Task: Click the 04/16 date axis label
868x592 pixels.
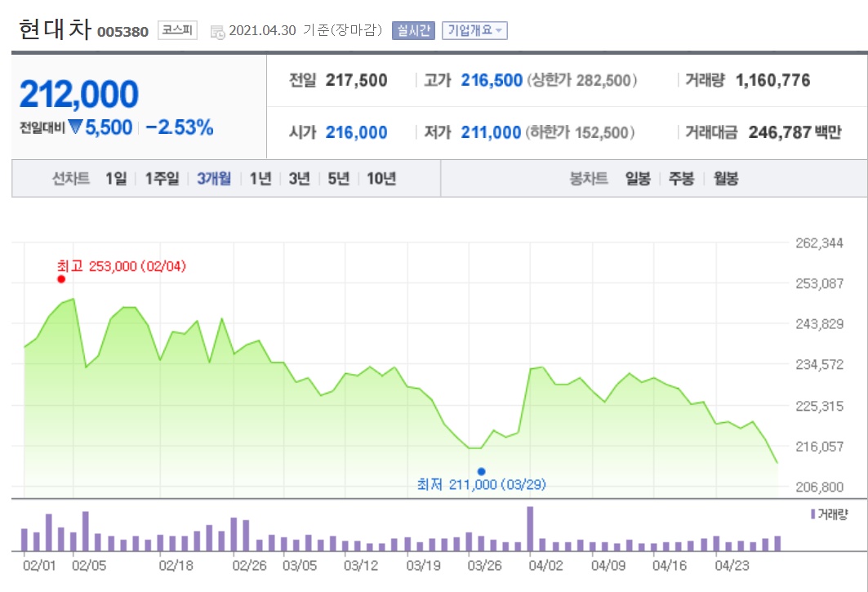Action: pyautogui.click(x=670, y=565)
